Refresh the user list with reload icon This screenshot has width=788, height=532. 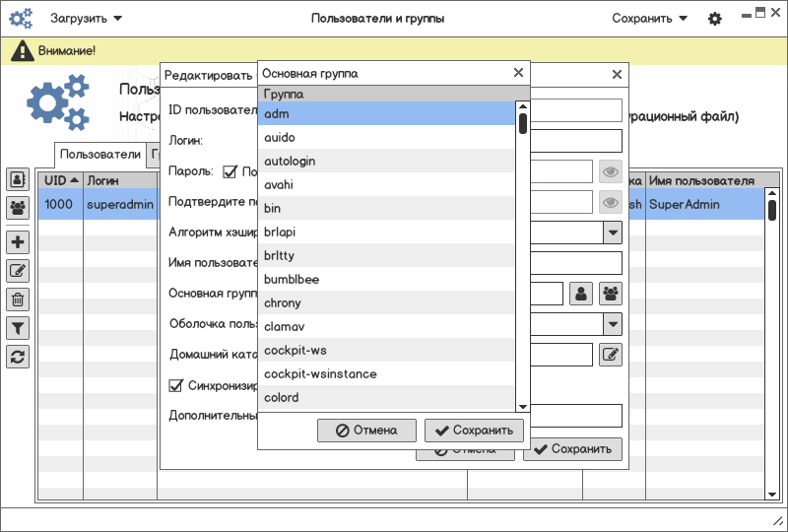click(x=18, y=357)
